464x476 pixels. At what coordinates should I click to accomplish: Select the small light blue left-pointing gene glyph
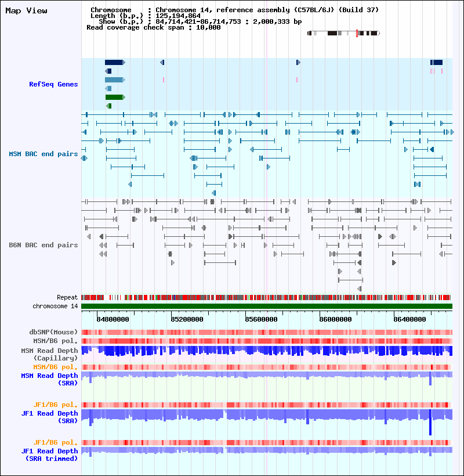click(x=108, y=89)
